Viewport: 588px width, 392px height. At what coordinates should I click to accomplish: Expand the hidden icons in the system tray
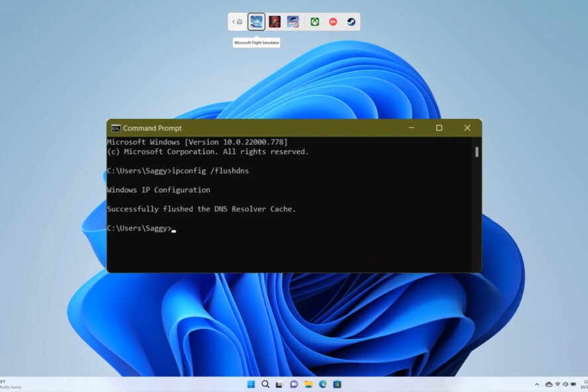pos(536,384)
